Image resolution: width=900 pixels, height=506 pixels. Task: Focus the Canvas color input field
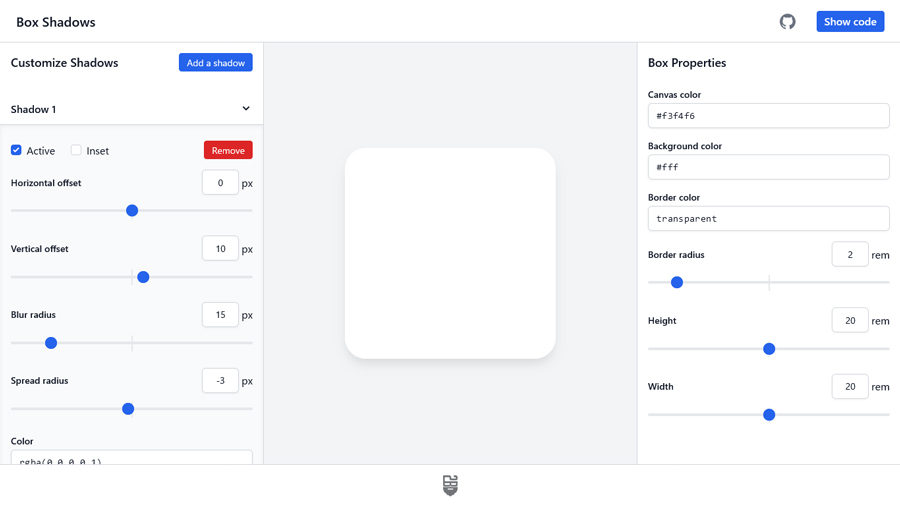tap(768, 116)
